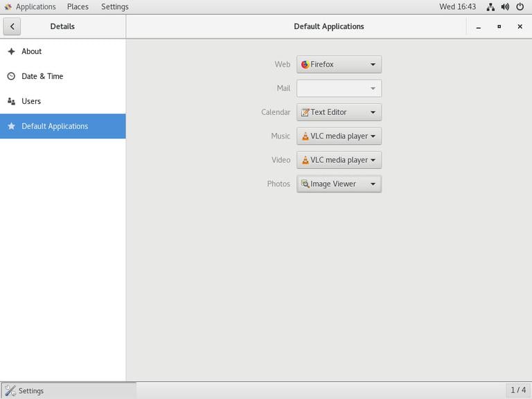Viewport: 532px width, 399px height.
Task: Open the Places menu
Action: [78, 7]
